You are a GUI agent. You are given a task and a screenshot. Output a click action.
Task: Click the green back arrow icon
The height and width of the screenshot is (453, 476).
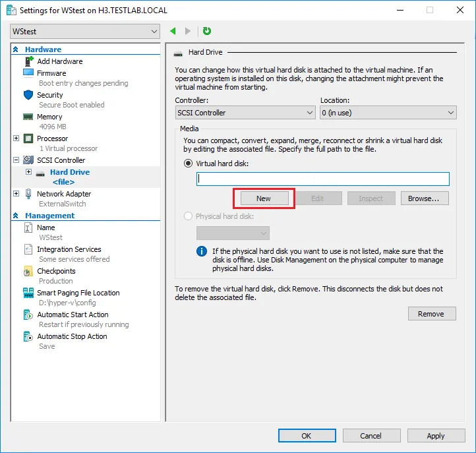(173, 31)
